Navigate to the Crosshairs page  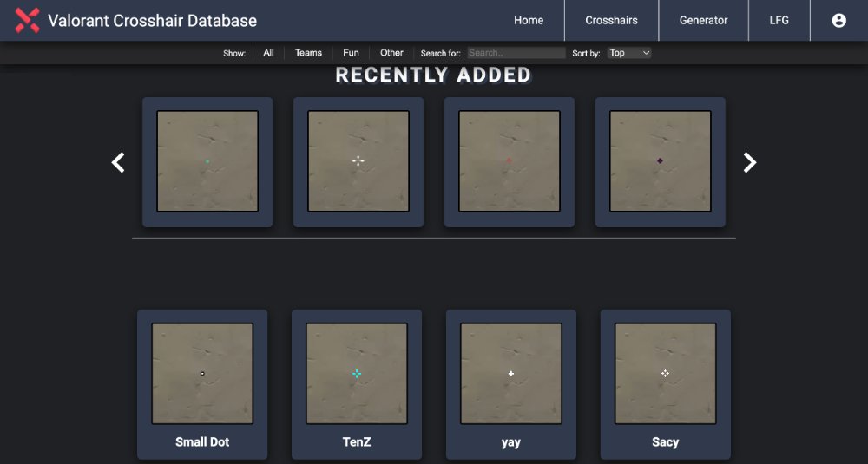coord(611,20)
